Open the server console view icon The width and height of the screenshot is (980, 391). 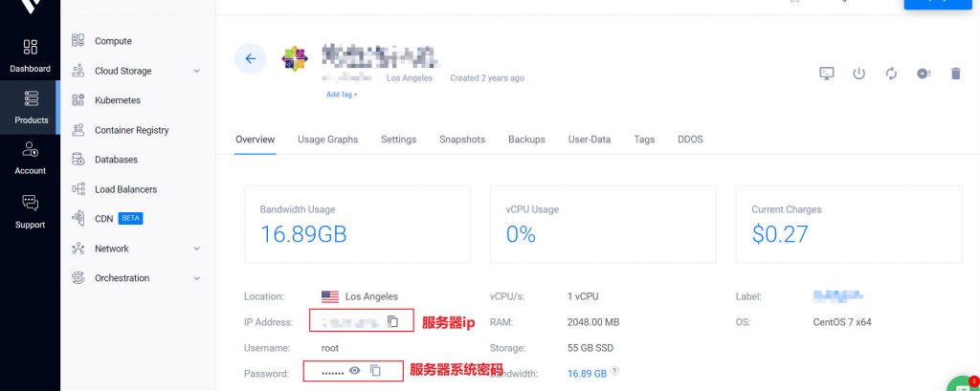coord(827,74)
